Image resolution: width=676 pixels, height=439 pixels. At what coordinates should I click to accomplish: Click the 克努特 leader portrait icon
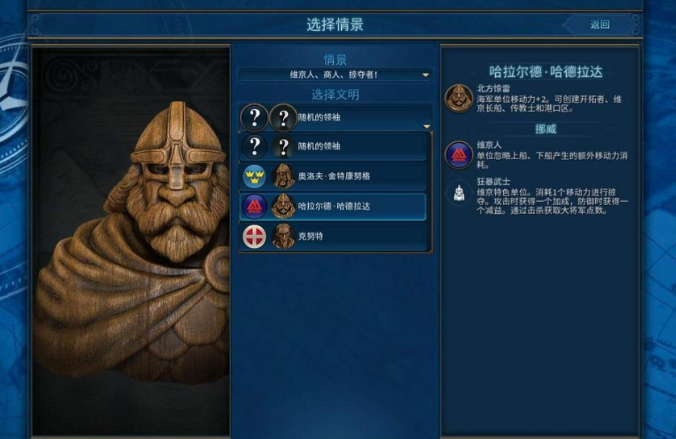[283, 236]
